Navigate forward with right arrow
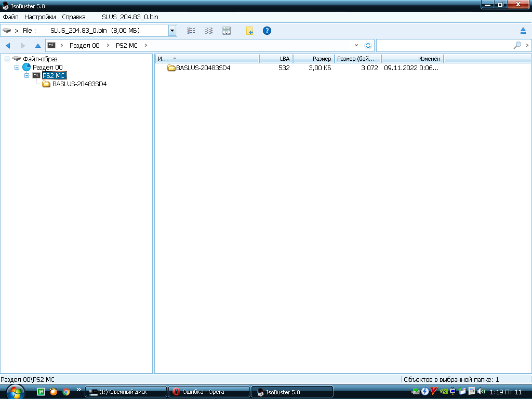Image resolution: width=532 pixels, height=399 pixels. tap(23, 46)
